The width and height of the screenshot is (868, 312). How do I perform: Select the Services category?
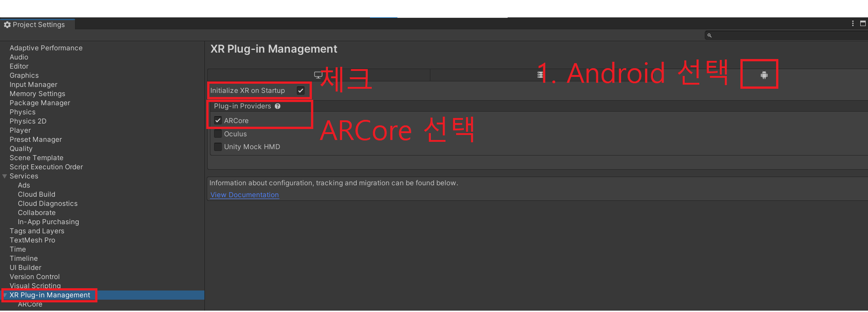(24, 176)
